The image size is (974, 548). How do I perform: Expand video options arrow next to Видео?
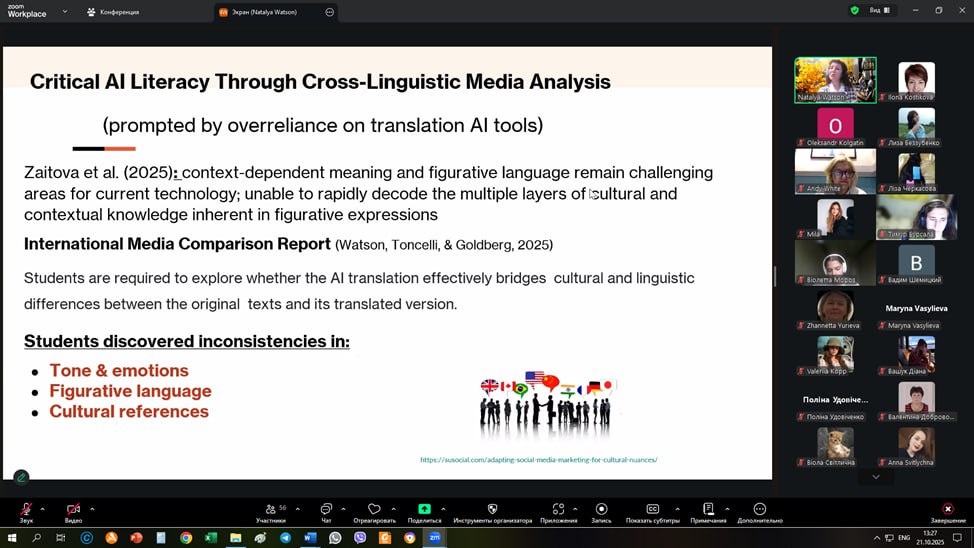click(x=92, y=509)
